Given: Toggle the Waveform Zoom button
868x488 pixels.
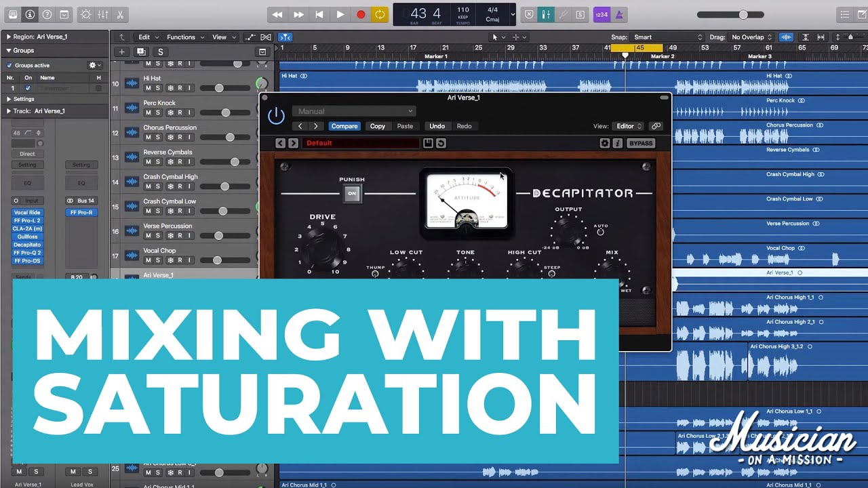Looking at the screenshot, I should tap(786, 37).
